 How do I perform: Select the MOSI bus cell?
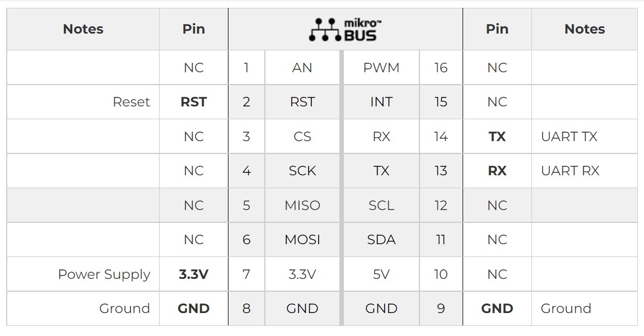[x=302, y=240]
